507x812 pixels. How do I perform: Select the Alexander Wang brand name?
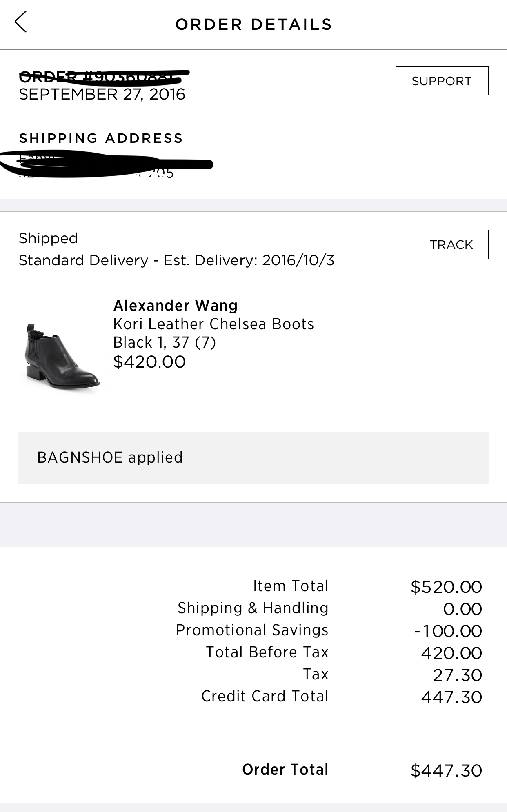pyautogui.click(x=176, y=306)
